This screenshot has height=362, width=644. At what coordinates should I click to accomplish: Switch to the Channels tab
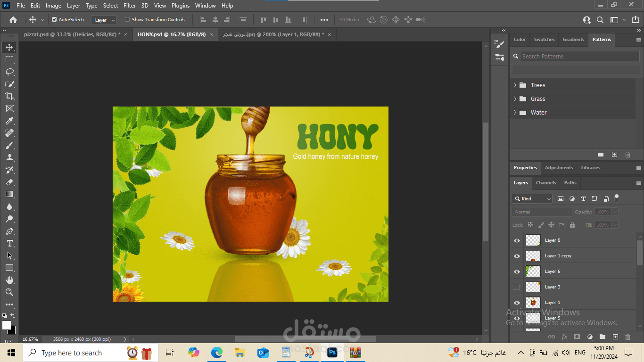click(546, 183)
